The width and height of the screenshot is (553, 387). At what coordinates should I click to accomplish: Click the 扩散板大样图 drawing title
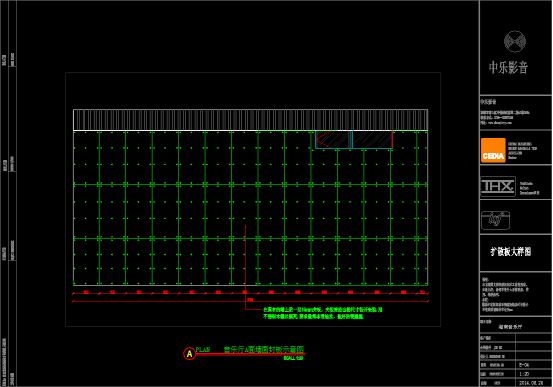(510, 252)
